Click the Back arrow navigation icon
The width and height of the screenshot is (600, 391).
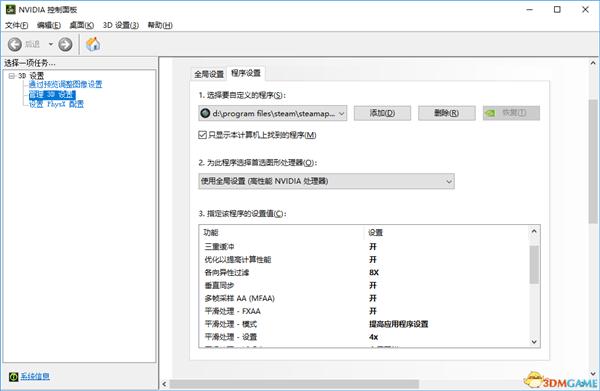pos(15,44)
